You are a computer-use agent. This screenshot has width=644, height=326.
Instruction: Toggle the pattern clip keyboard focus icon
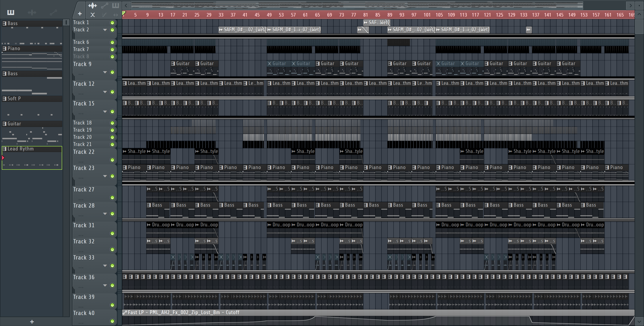coord(116,5)
